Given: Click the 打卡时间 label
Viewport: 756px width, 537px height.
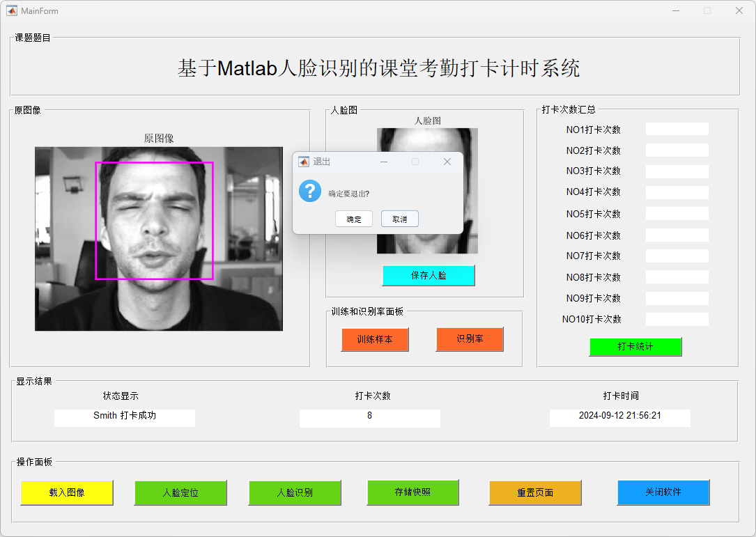Looking at the screenshot, I should tap(621, 396).
